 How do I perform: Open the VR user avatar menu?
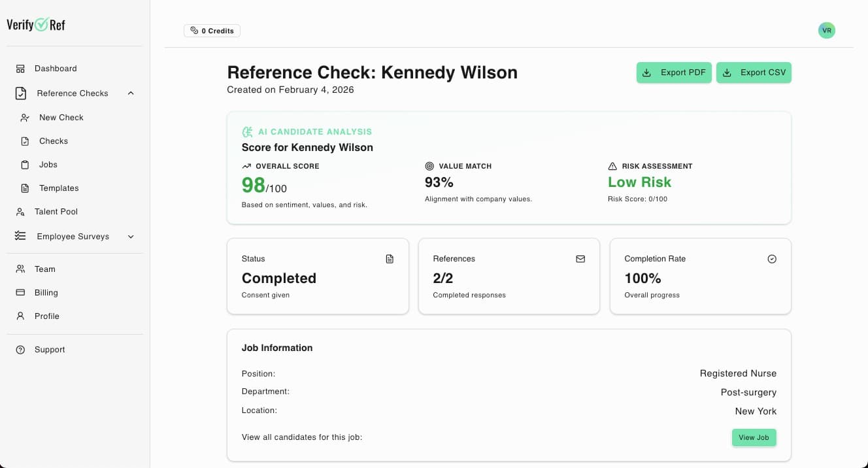coord(826,31)
